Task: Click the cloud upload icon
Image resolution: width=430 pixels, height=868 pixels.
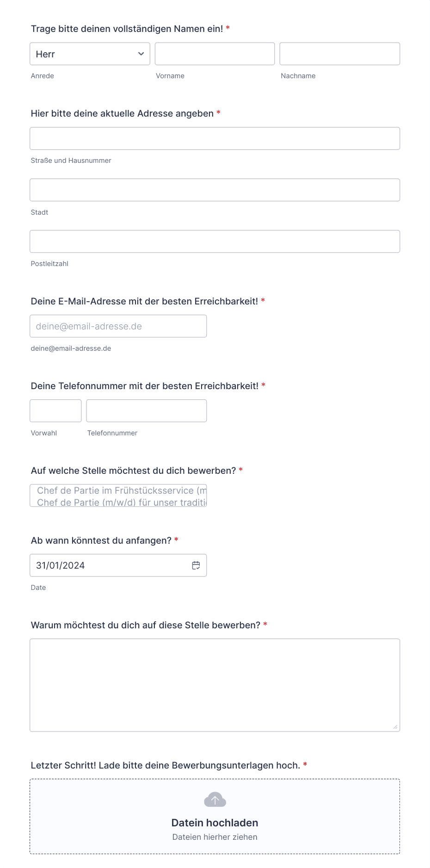Action: click(x=215, y=800)
